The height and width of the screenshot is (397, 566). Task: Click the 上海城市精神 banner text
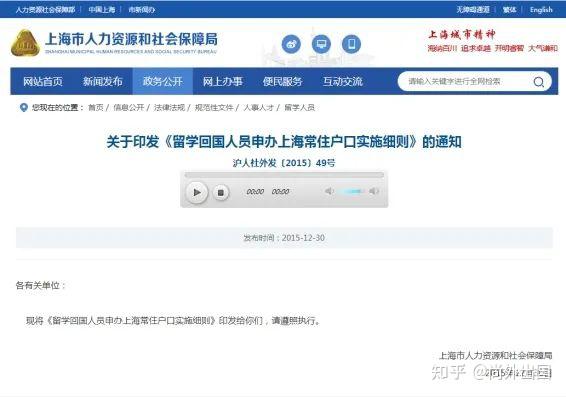click(461, 35)
